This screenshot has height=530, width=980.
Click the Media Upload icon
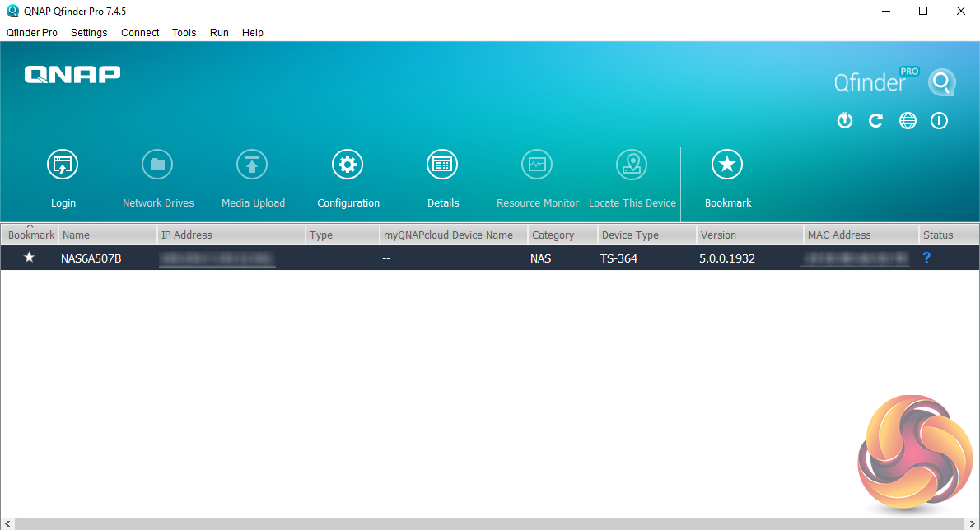(252, 164)
